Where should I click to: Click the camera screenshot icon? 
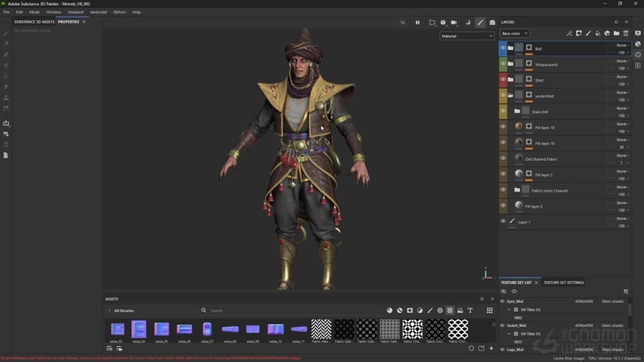pos(492,23)
